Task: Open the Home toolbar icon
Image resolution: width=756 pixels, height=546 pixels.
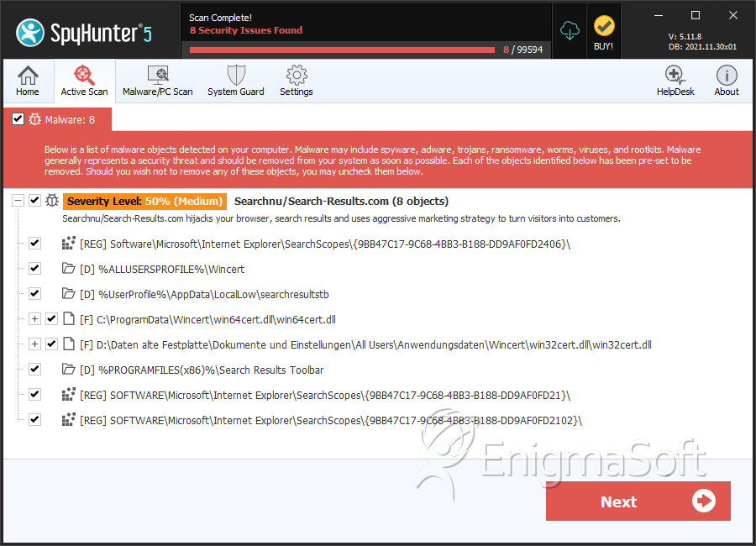Action: 28,81
